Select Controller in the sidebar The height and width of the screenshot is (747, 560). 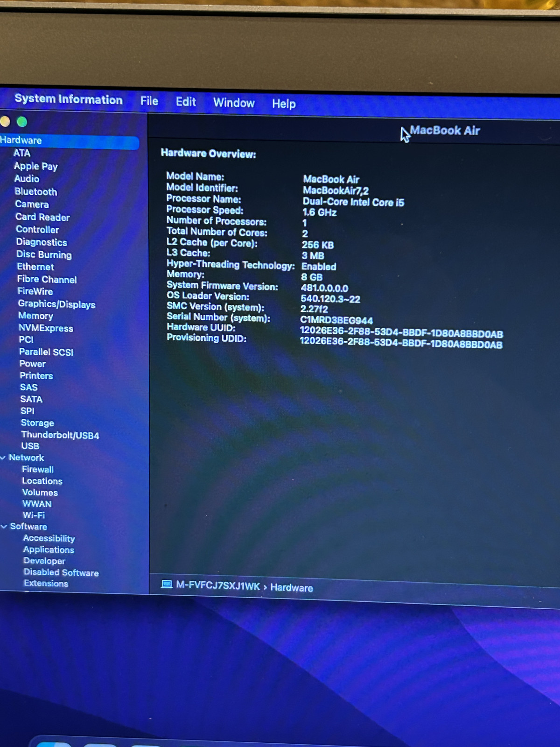[x=37, y=230]
